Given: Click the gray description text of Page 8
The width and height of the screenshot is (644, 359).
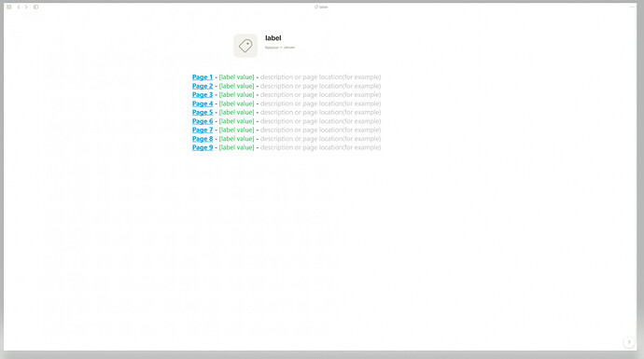Looking at the screenshot, I should point(320,139).
